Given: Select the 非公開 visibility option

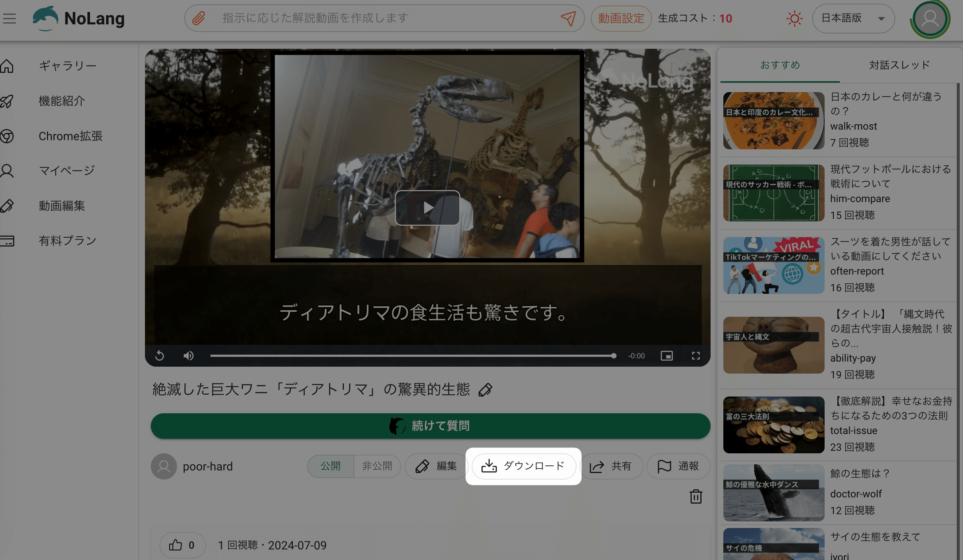Looking at the screenshot, I should click(377, 466).
